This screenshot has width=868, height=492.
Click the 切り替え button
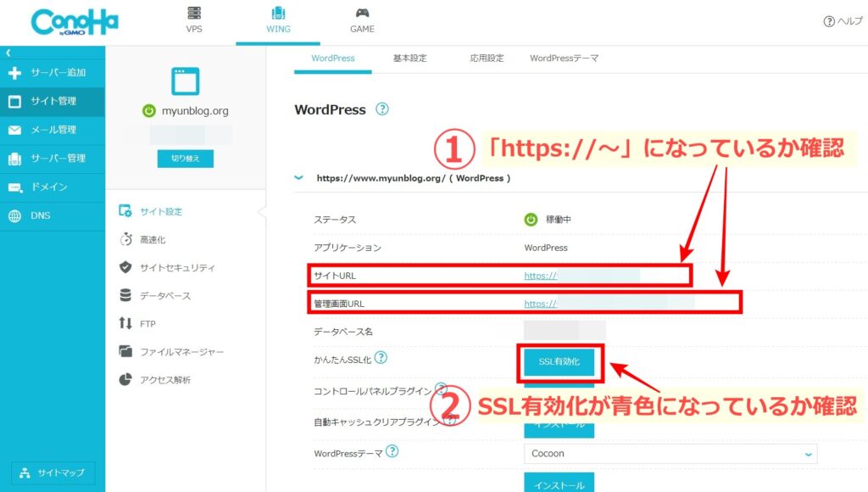(x=185, y=159)
